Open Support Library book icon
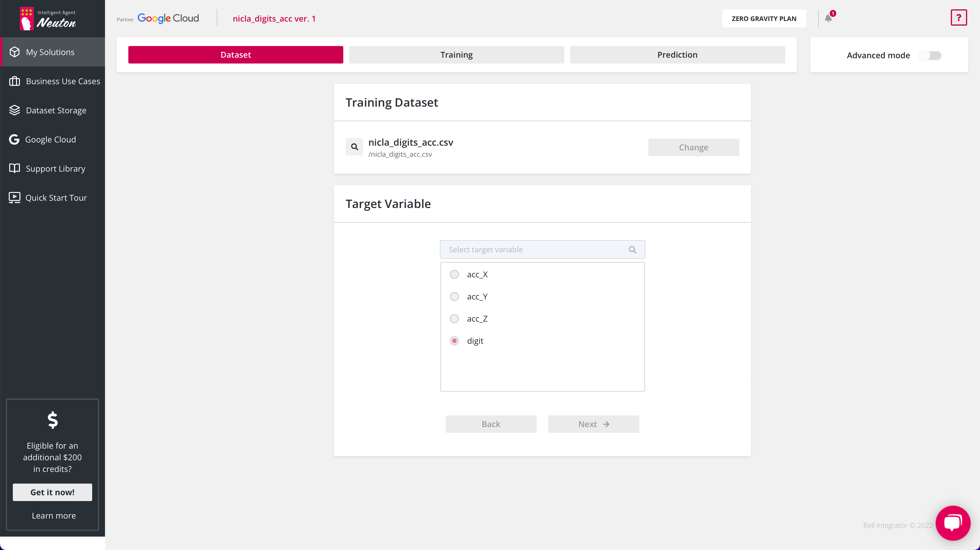980x550 pixels. (x=15, y=168)
